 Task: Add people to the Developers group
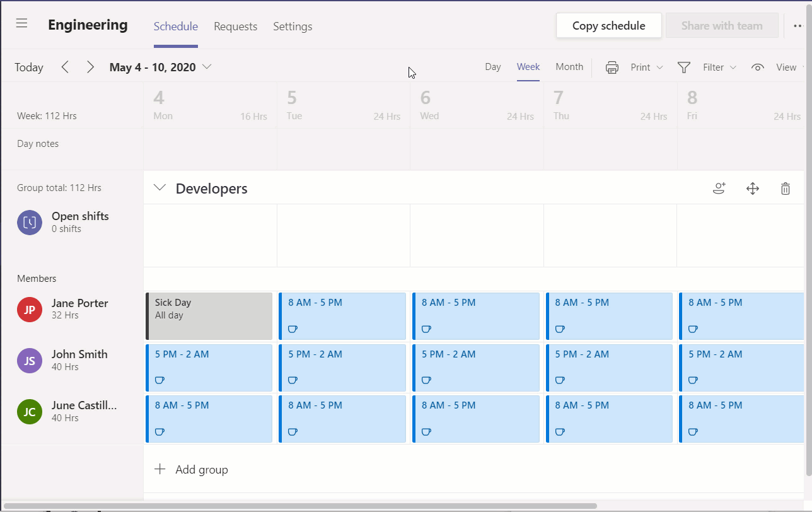[719, 188]
